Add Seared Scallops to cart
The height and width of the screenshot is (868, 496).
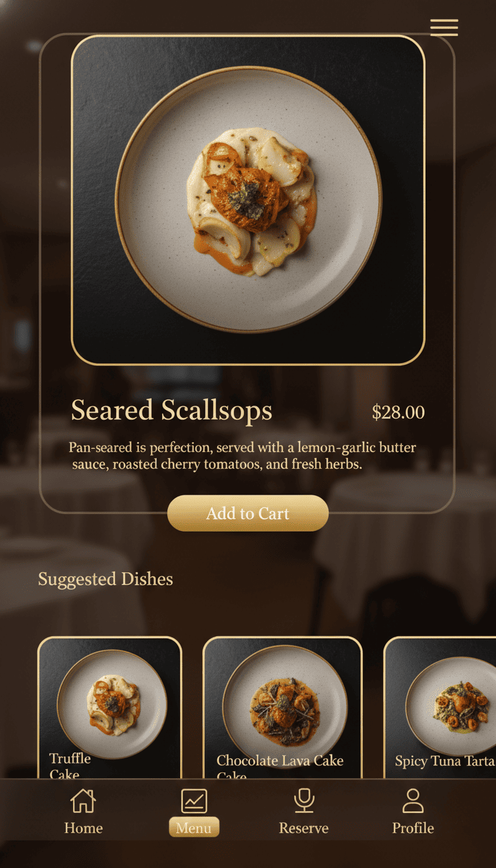248,513
